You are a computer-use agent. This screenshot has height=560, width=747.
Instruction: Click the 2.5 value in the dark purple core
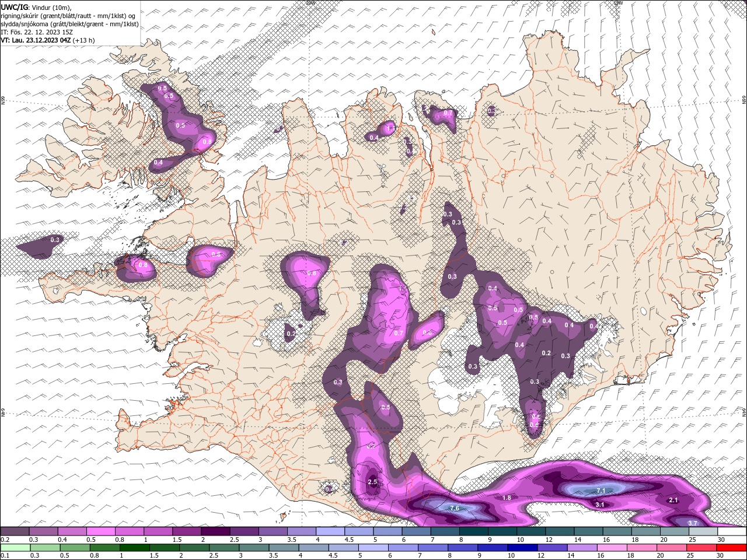pos(372,482)
